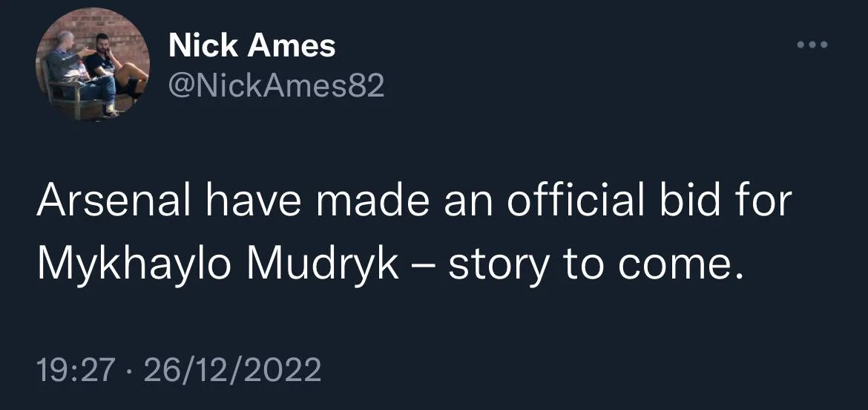The height and width of the screenshot is (410, 868).
Task: Click the word Arsenal in the tweet
Action: point(104,203)
